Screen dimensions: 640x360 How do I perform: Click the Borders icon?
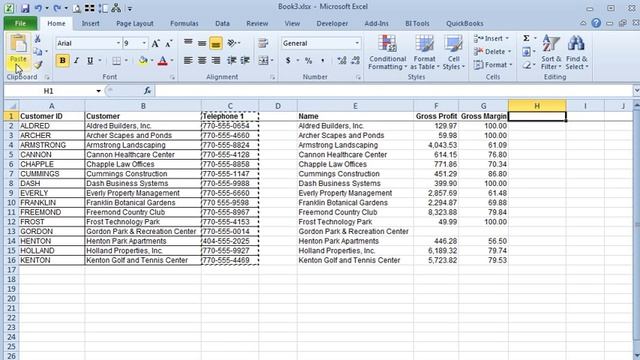(x=116, y=61)
